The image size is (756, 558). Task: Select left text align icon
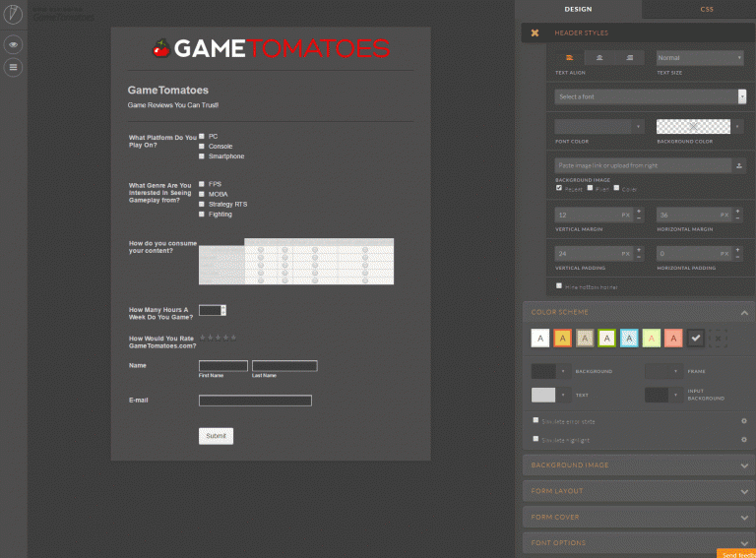point(569,58)
